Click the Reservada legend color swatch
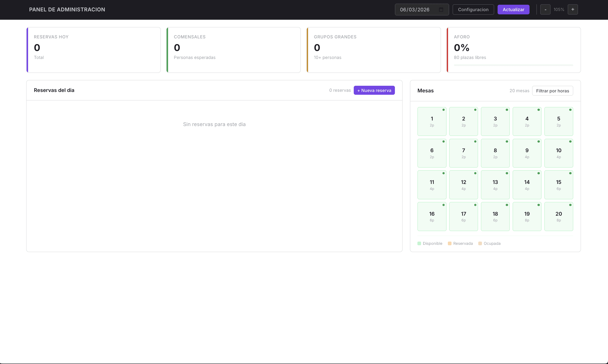The image size is (608, 364). tap(450, 243)
